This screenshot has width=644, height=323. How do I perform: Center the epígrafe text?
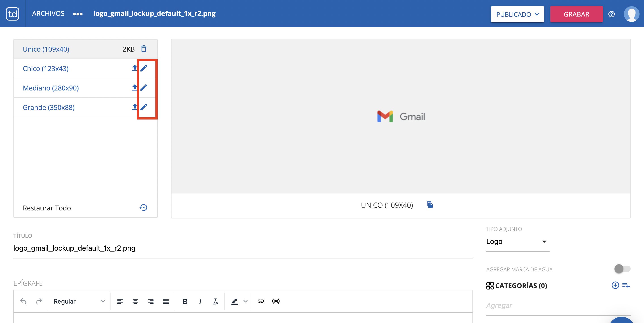coord(136,301)
